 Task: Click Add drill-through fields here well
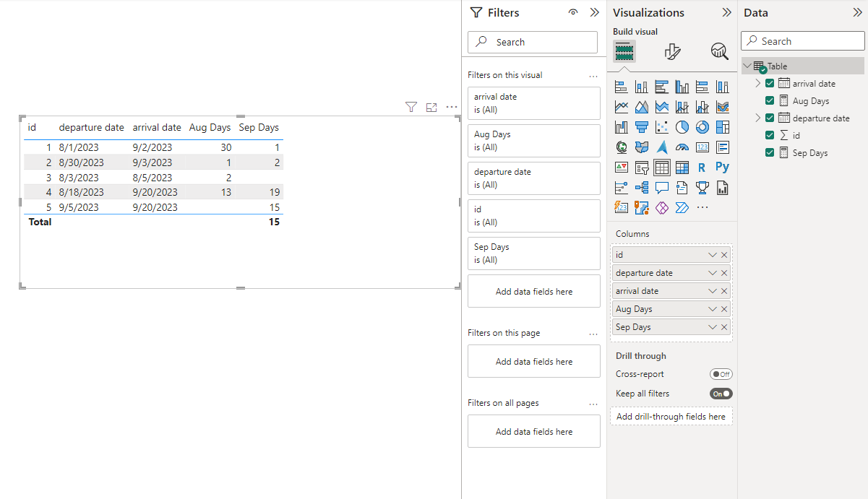click(671, 417)
